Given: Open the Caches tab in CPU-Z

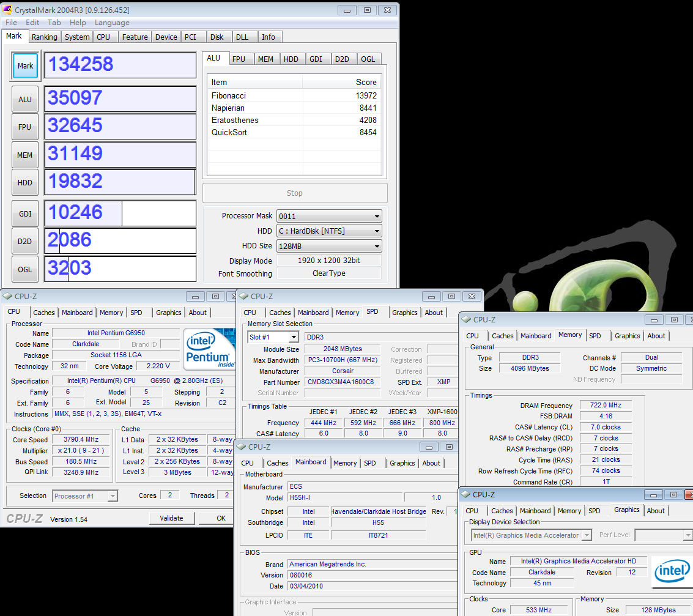Looking at the screenshot, I should click(44, 313).
